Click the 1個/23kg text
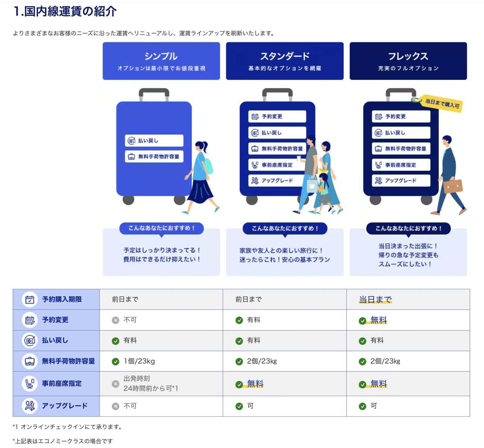 click(139, 361)
